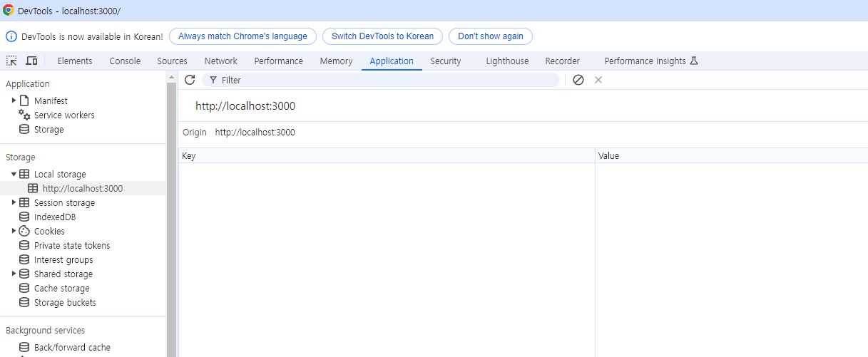Click the Back/forward cache icon
The image size is (868, 357).
click(24, 347)
